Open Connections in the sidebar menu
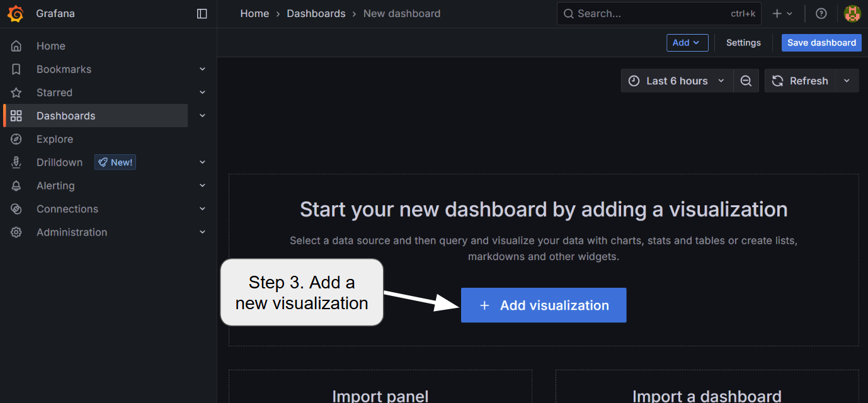Image resolution: width=868 pixels, height=403 pixels. (67, 209)
